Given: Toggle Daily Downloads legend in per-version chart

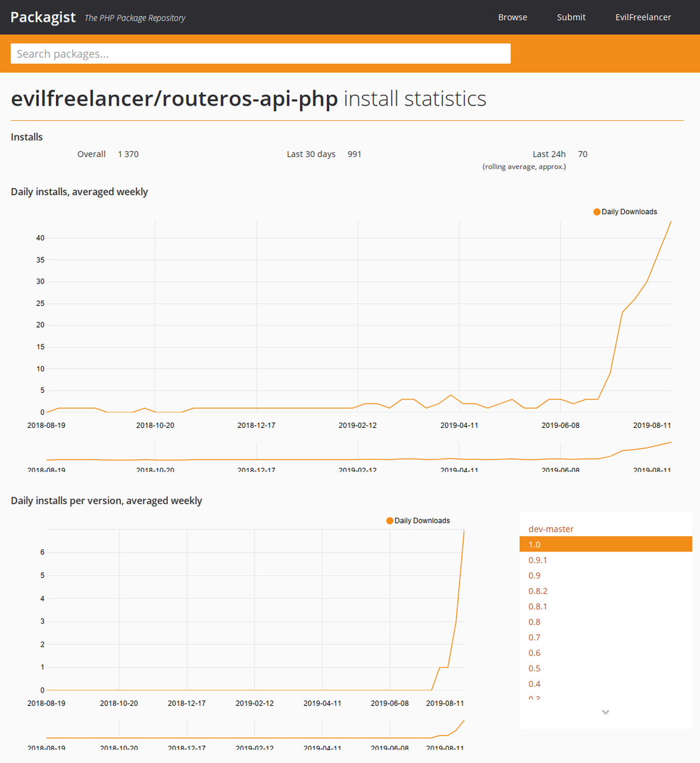Looking at the screenshot, I should point(418,521).
